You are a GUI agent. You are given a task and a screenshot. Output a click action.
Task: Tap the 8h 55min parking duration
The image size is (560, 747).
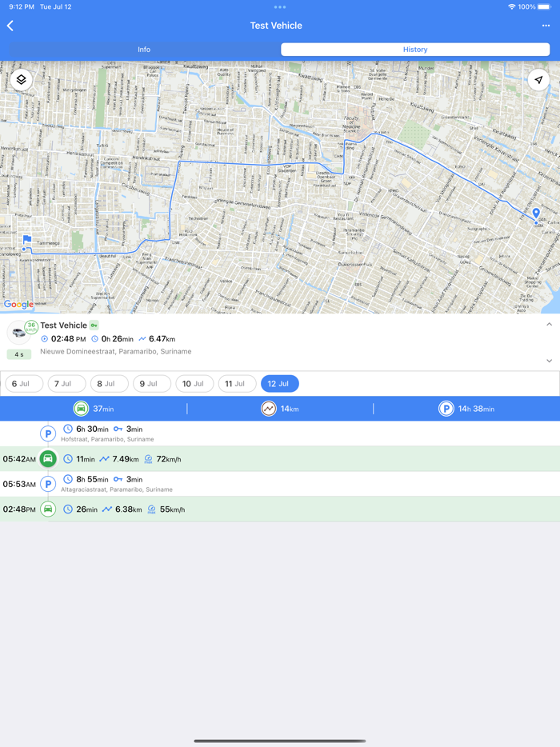92,479
